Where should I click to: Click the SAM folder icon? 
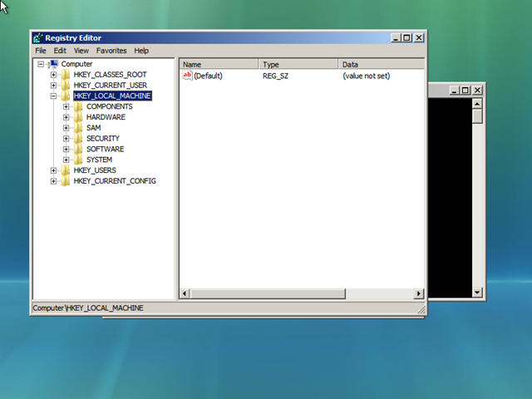78,127
